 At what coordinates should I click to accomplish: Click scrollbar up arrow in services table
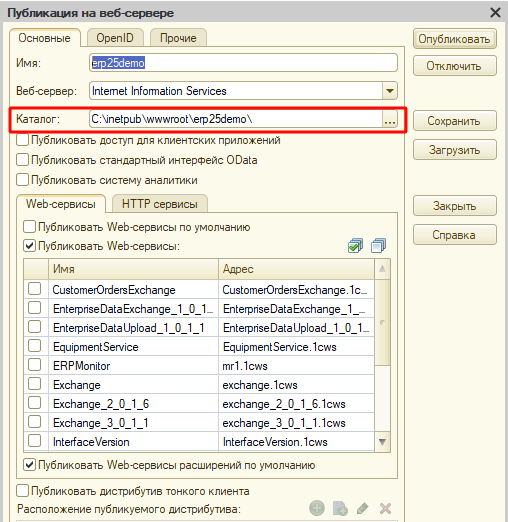[x=382, y=269]
